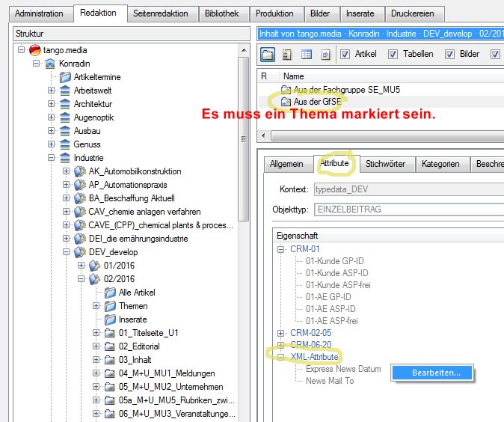
Task: Open the Stichwörter tab
Action: pyautogui.click(x=385, y=164)
